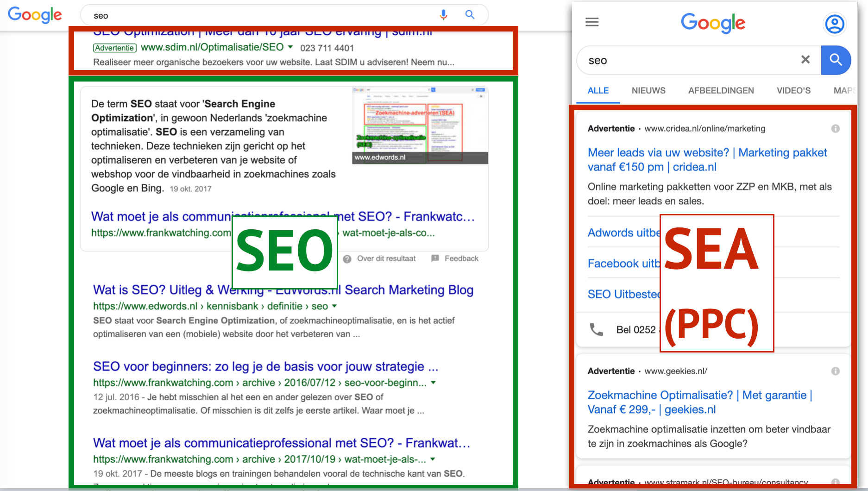The width and height of the screenshot is (868, 491).
Task: Click the 'Facebook uitb...' sitelink
Action: 623,264
